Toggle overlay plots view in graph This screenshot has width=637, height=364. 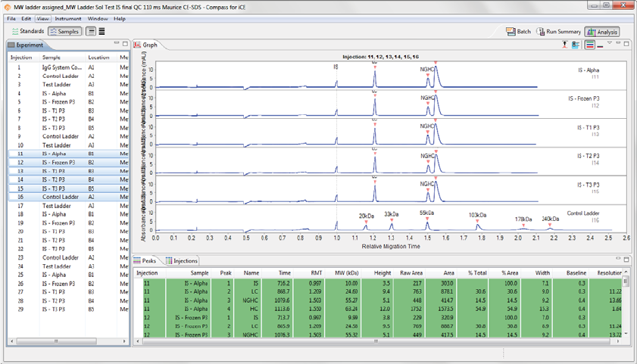[600, 45]
